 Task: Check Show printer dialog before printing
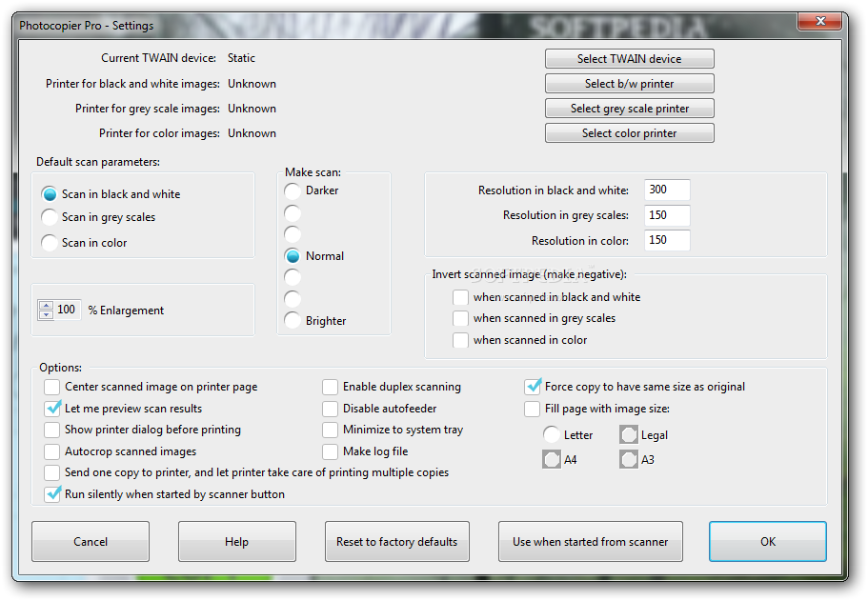tap(52, 430)
